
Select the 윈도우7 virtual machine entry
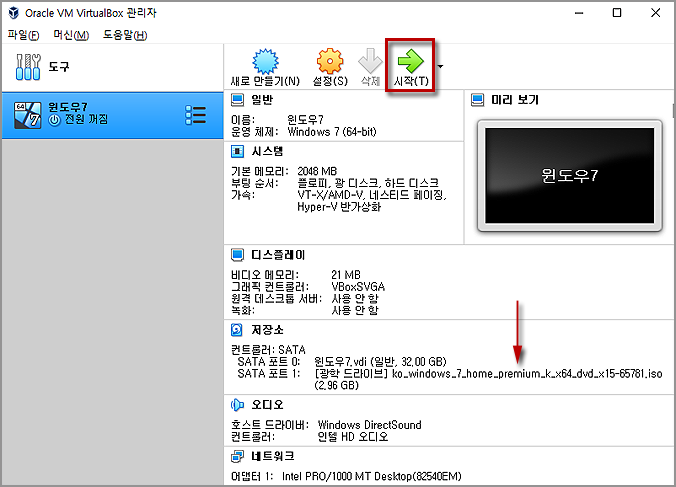coord(112,115)
